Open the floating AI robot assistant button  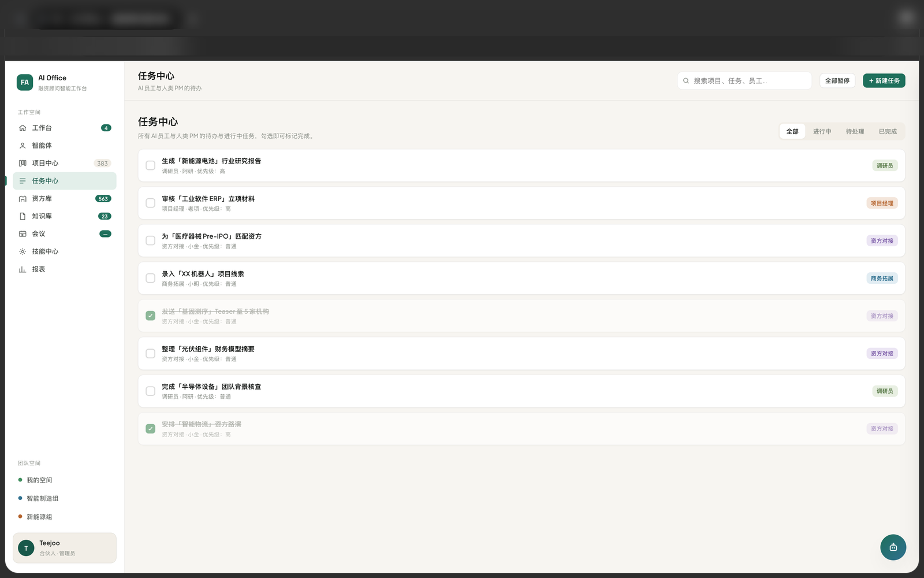click(893, 547)
